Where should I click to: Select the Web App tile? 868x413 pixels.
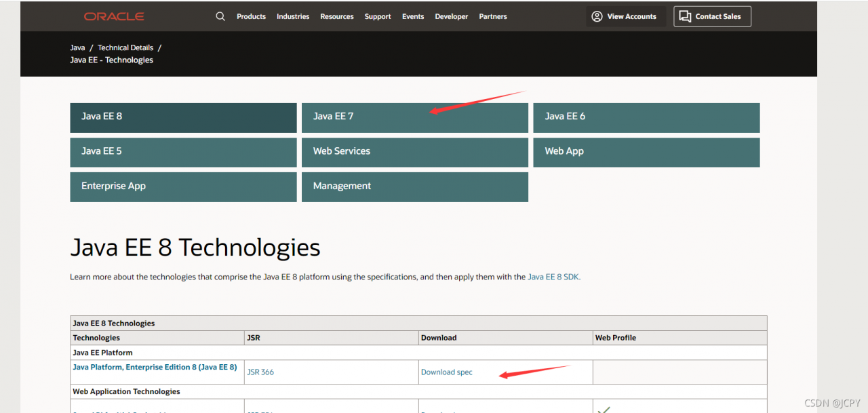coord(646,152)
